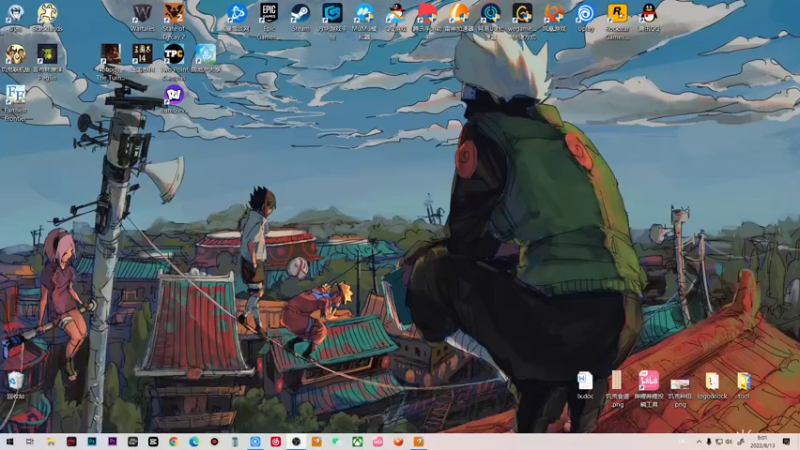800x450 pixels.
Task: Open the Three Kingdoms 14 shortcut
Action: point(142,58)
